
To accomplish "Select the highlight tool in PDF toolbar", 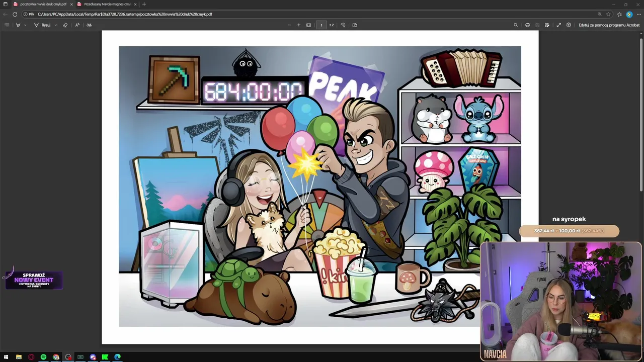I will [18, 25].
